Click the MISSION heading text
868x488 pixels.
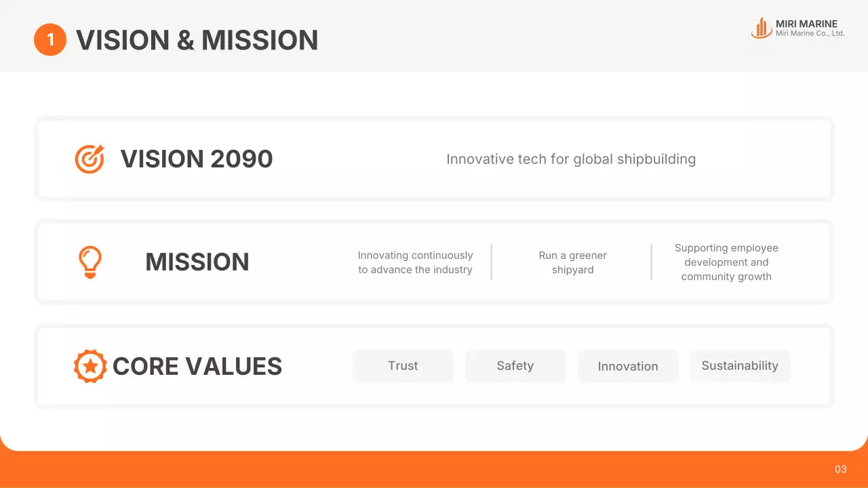click(x=197, y=262)
